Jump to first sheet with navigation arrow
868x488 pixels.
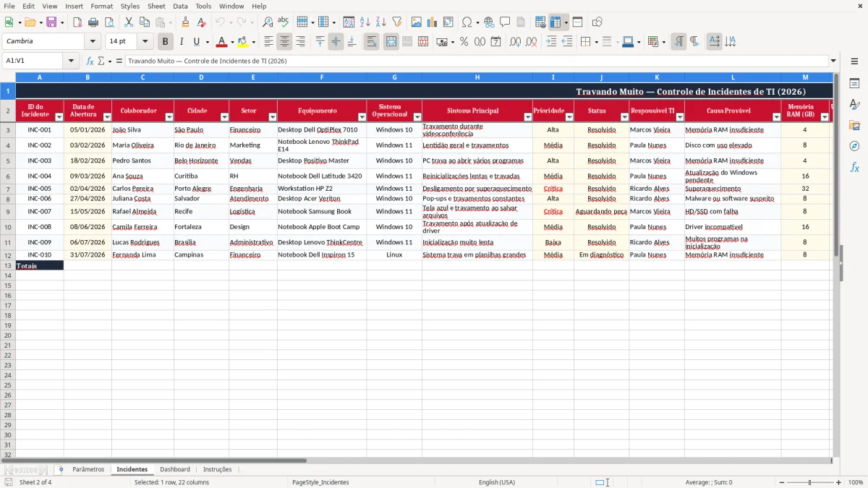7,470
